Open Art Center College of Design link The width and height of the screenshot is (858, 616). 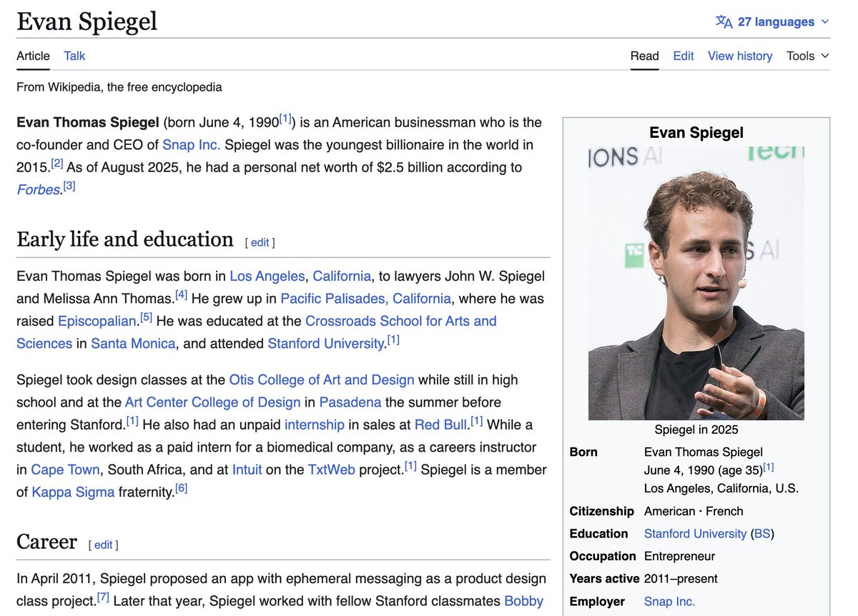coord(212,402)
